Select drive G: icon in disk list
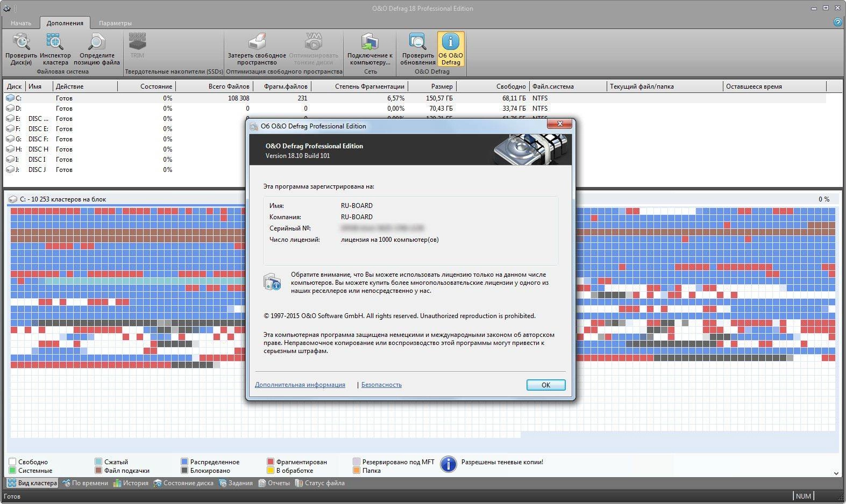Screen dimensions: 846x504 [x=10, y=139]
